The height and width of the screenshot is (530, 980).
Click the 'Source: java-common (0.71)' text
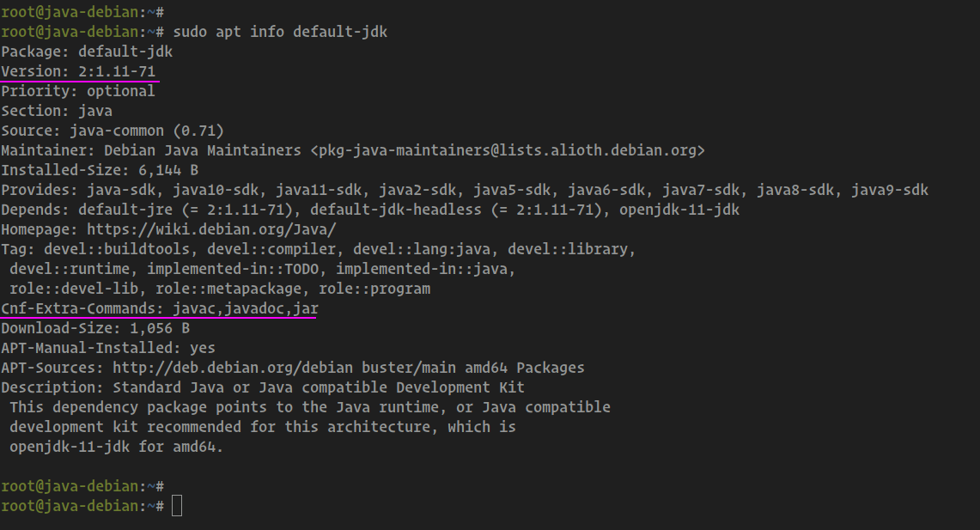(113, 131)
